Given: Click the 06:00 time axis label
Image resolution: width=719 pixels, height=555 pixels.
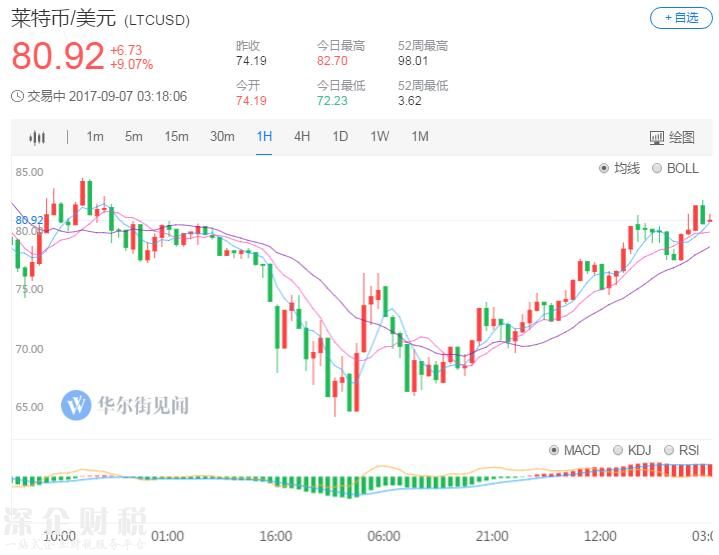Looking at the screenshot, I should 384,536.
